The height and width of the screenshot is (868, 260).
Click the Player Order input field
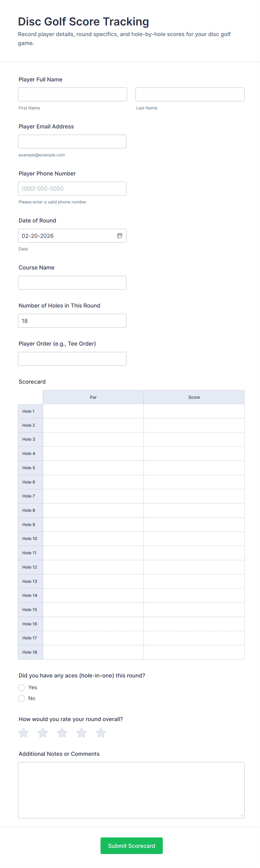click(x=72, y=359)
